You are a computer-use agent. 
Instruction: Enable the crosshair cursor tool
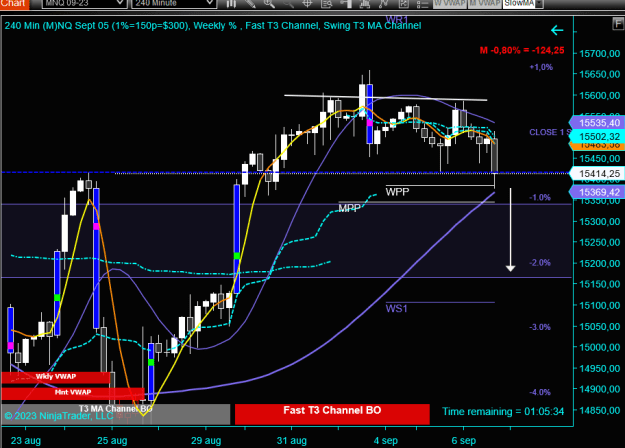[307, 4]
